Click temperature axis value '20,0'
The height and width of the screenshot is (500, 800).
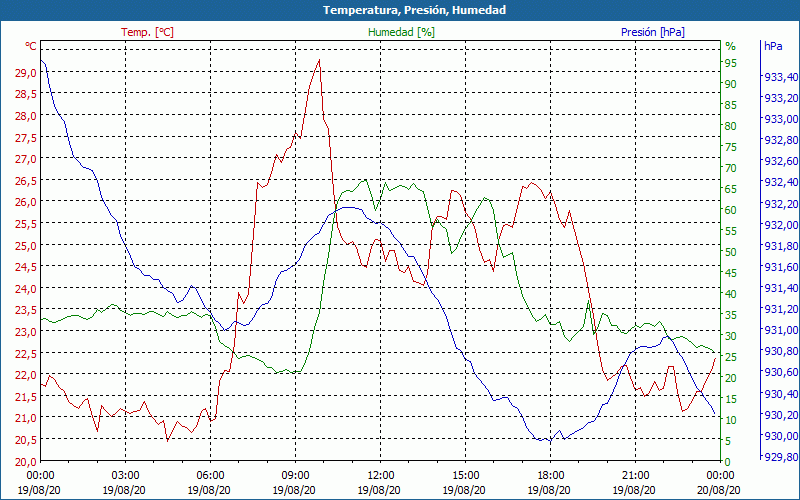[26, 461]
